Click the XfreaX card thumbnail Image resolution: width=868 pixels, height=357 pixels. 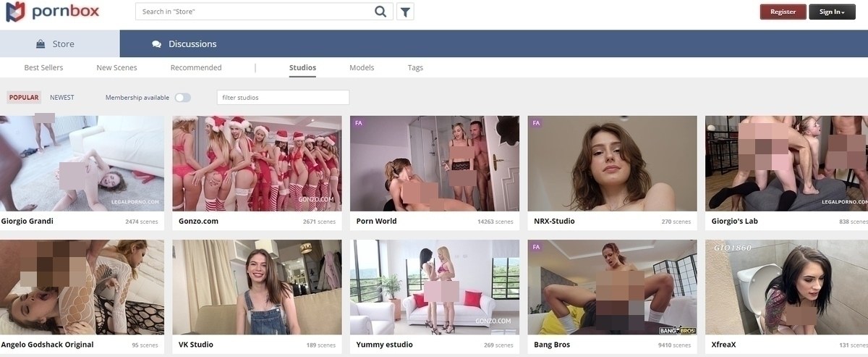pyautogui.click(x=786, y=287)
